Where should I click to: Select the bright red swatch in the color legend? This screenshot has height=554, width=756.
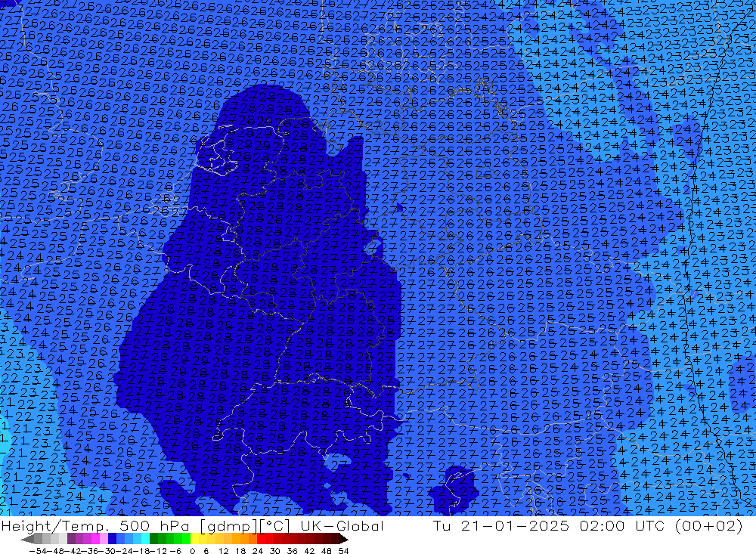[261, 539]
